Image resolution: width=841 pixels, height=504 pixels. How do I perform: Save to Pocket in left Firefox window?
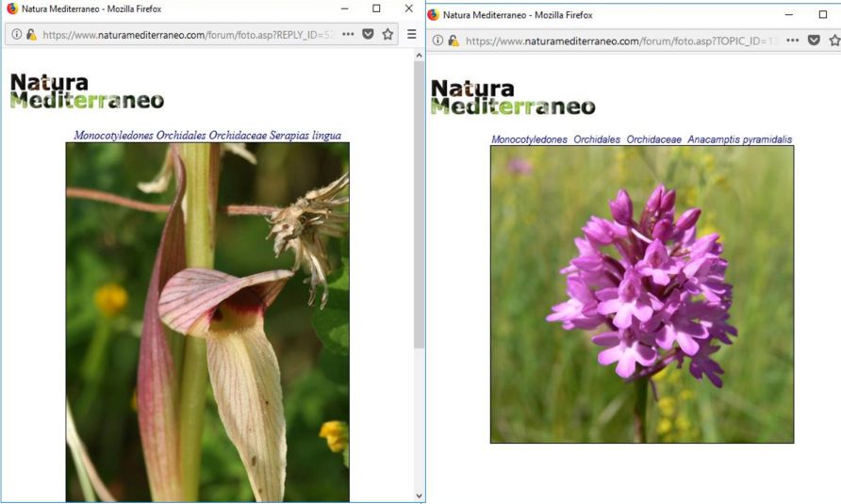pos(368,34)
